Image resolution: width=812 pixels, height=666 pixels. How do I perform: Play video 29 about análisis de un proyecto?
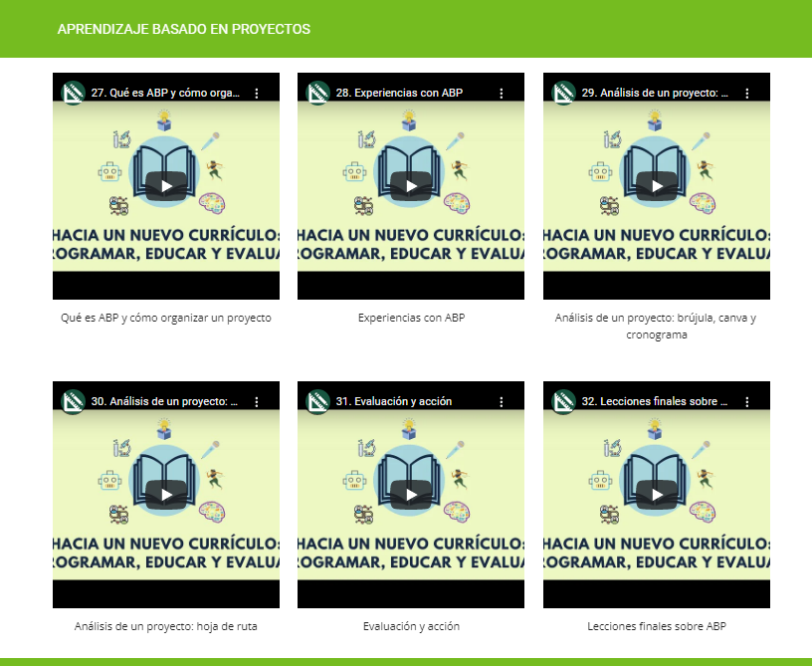(x=656, y=185)
